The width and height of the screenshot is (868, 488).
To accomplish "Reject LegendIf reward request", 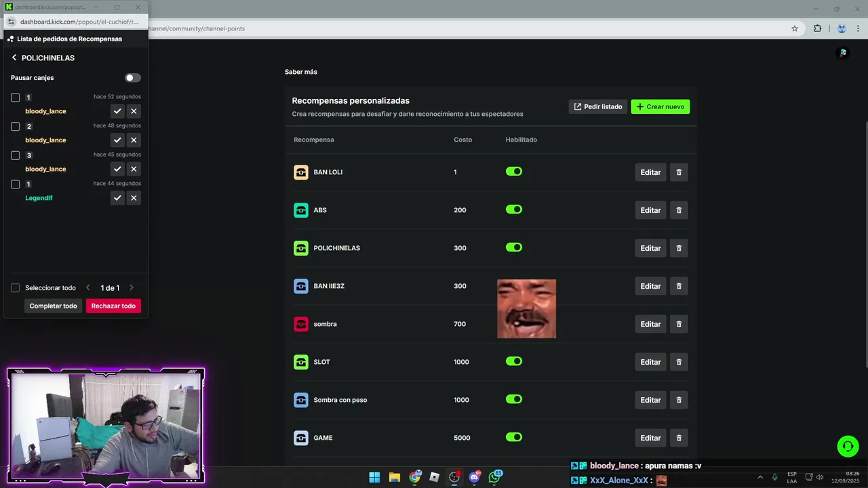I will 134,198.
